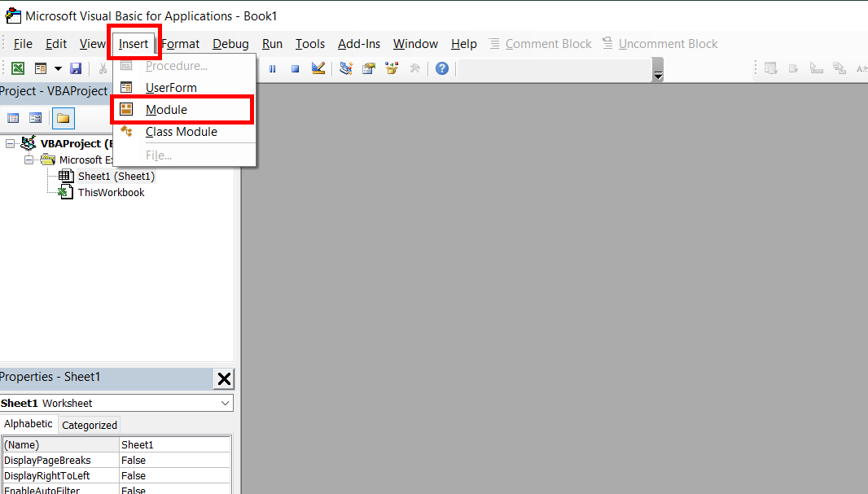Click the Reset stop icon in toolbar
Viewport: 868px width, 494px height.
coord(295,68)
